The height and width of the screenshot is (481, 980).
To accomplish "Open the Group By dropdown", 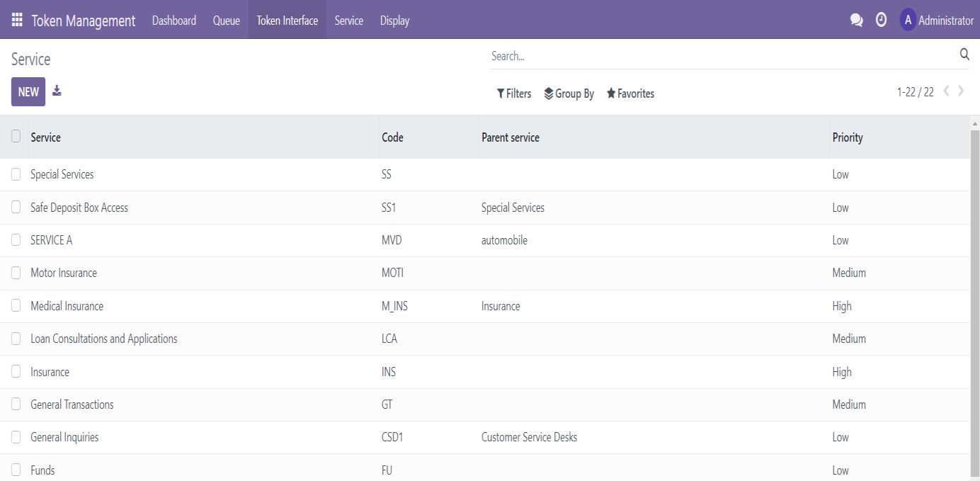I will tap(569, 94).
